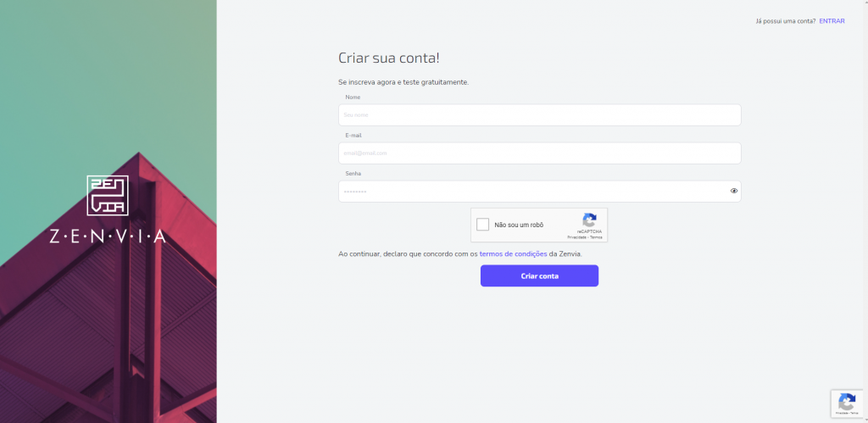This screenshot has height=423, width=868.
Task: Click the 'Criar sua conta!' heading
Action: (389, 58)
